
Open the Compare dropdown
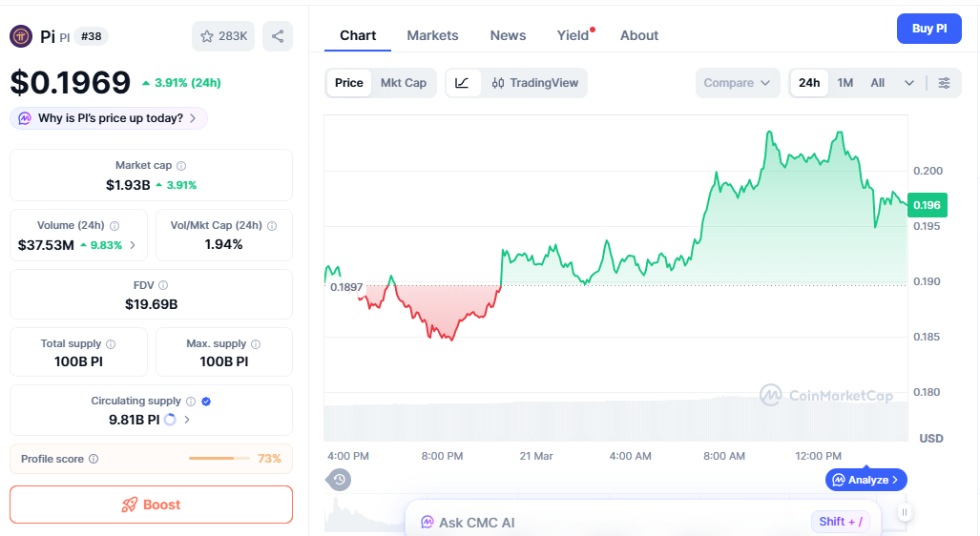tap(738, 83)
